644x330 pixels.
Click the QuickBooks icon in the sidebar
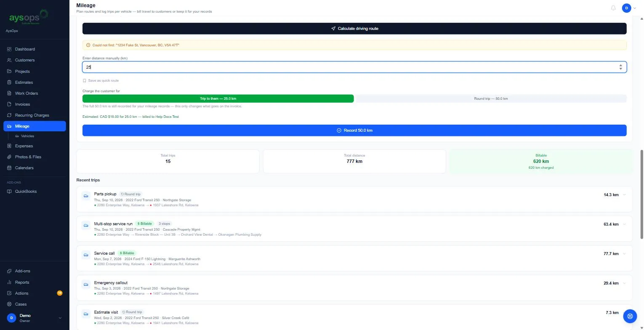pyautogui.click(x=9, y=192)
